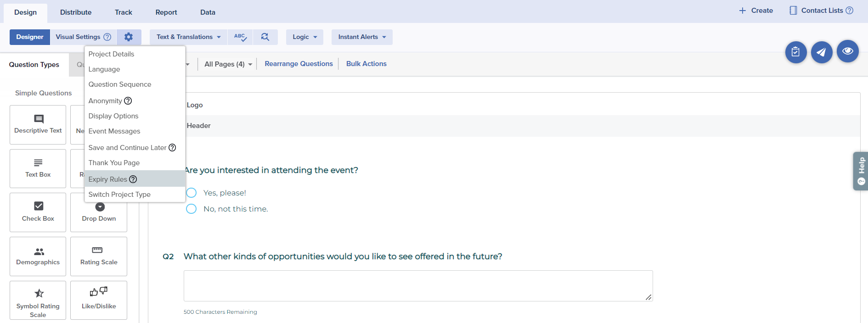This screenshot has width=868, height=323.
Task: Click the help icon beside Visual Settings
Action: pyautogui.click(x=107, y=37)
